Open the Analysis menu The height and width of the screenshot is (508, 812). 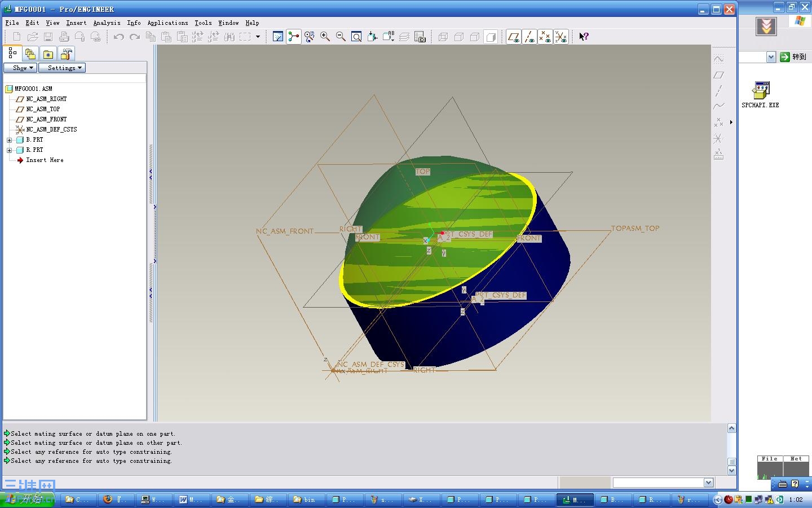pos(107,23)
